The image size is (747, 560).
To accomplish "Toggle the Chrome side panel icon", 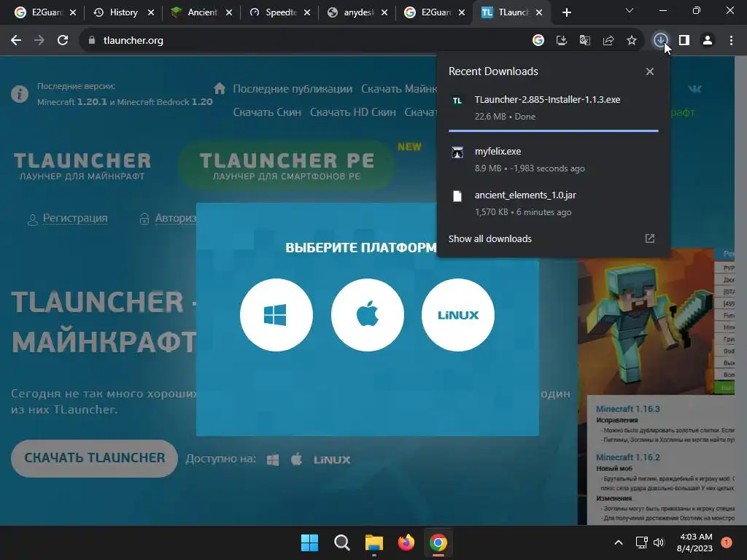I will 684,41.
